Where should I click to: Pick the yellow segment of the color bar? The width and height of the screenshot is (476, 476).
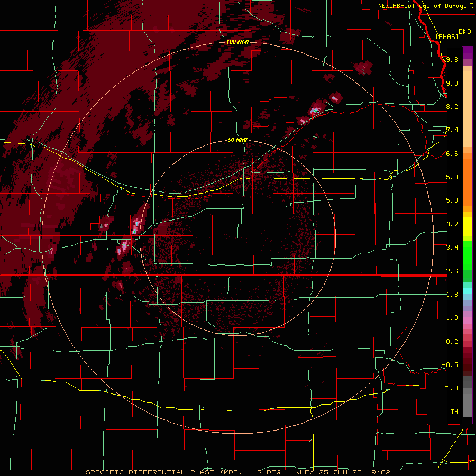[x=467, y=226]
